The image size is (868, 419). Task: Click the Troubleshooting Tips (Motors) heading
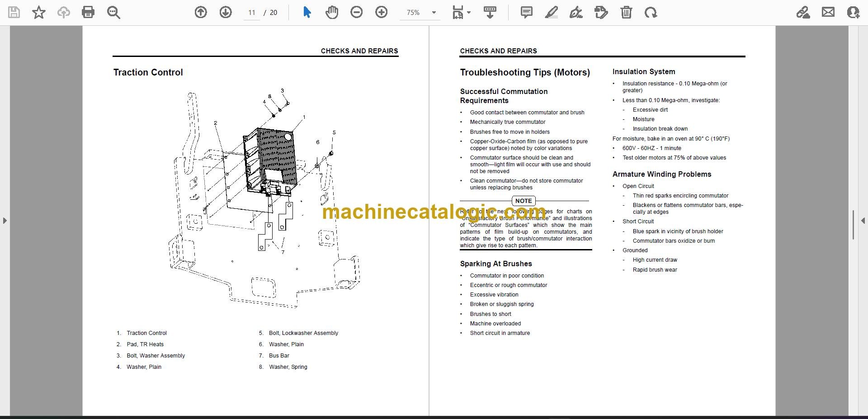pos(525,72)
